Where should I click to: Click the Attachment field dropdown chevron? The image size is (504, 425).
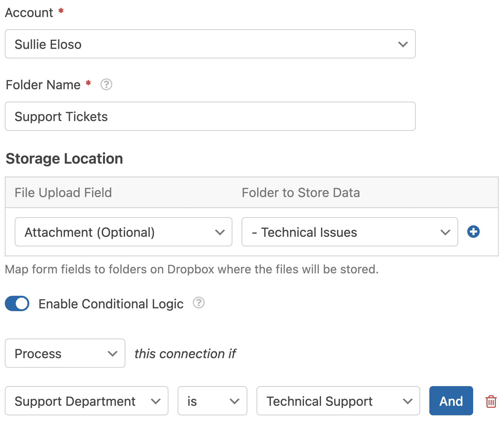click(220, 232)
